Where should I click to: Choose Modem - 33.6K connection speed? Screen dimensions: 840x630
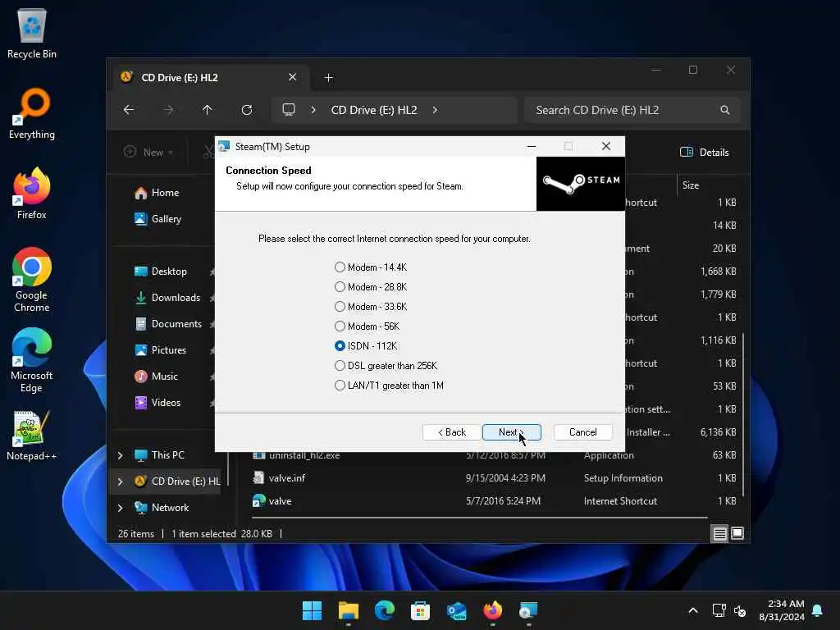click(x=340, y=307)
